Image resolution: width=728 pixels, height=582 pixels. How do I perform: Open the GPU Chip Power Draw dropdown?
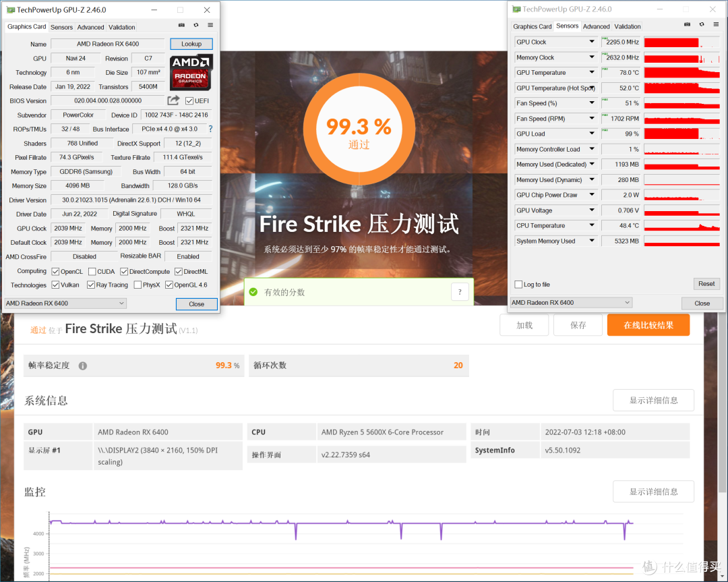[592, 195]
